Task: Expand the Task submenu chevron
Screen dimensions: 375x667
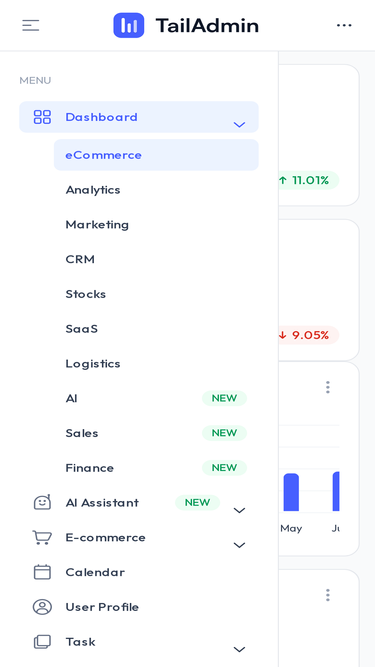Action: pyautogui.click(x=239, y=650)
